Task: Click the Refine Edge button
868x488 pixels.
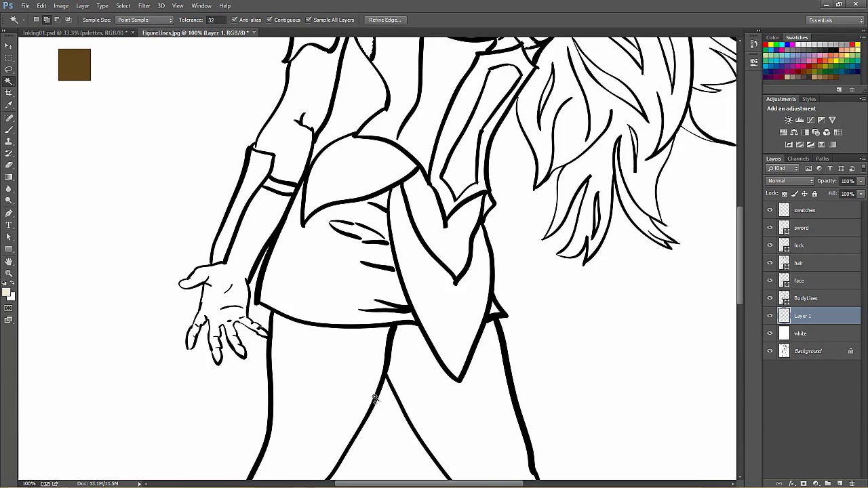Action: [x=385, y=20]
